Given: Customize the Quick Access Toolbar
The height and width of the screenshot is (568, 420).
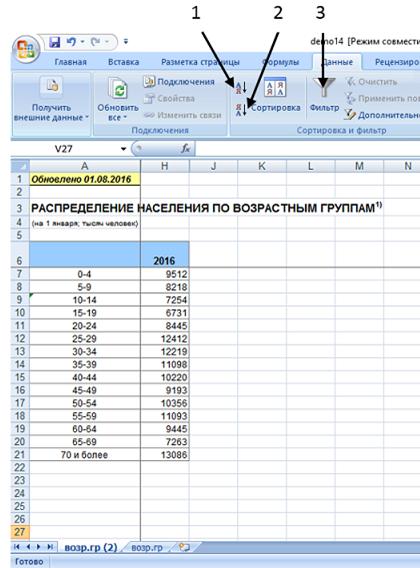Looking at the screenshot, I should click(x=125, y=42).
